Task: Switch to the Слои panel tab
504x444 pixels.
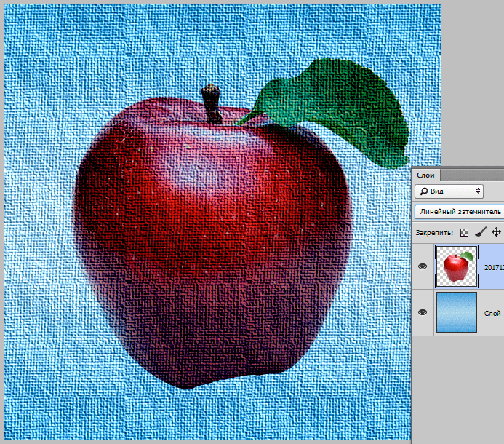Action: point(425,175)
